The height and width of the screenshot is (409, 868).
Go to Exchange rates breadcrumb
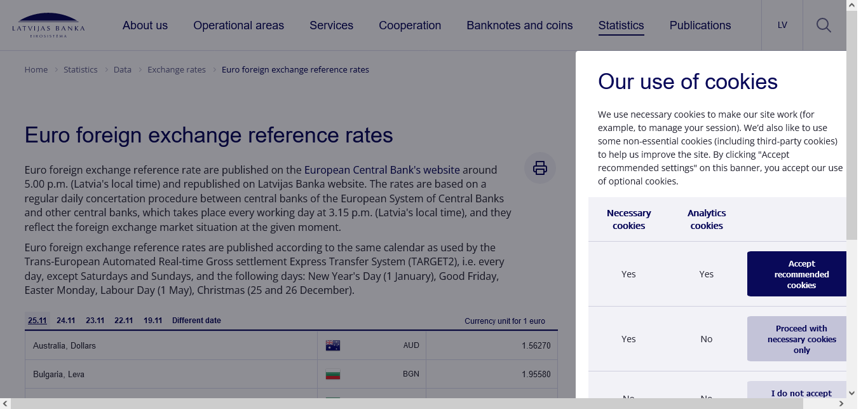(177, 69)
